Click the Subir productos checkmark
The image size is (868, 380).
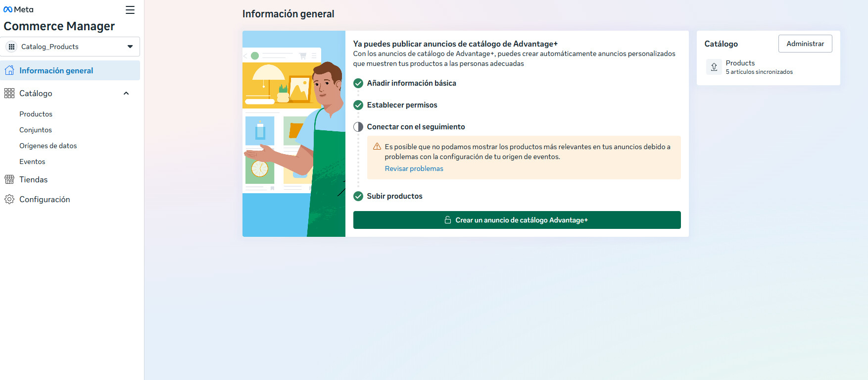[x=358, y=196]
